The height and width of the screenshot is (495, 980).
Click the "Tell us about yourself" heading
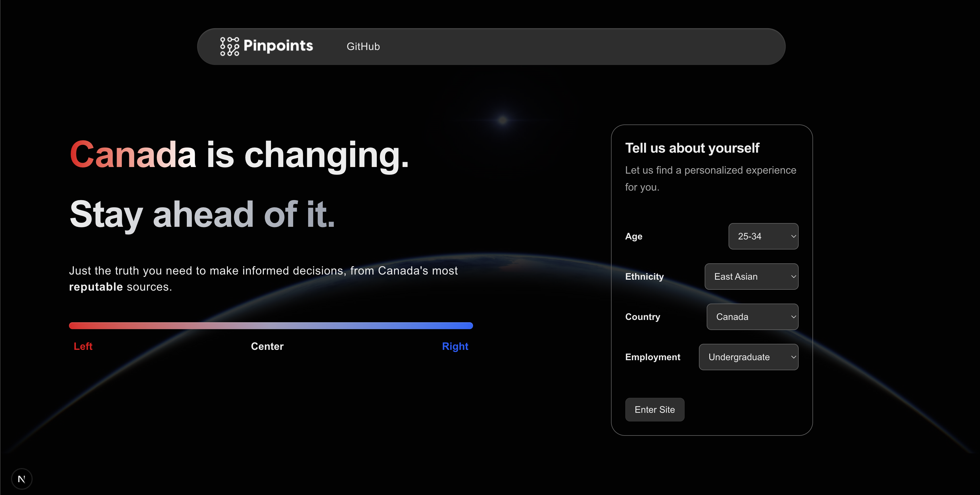692,148
